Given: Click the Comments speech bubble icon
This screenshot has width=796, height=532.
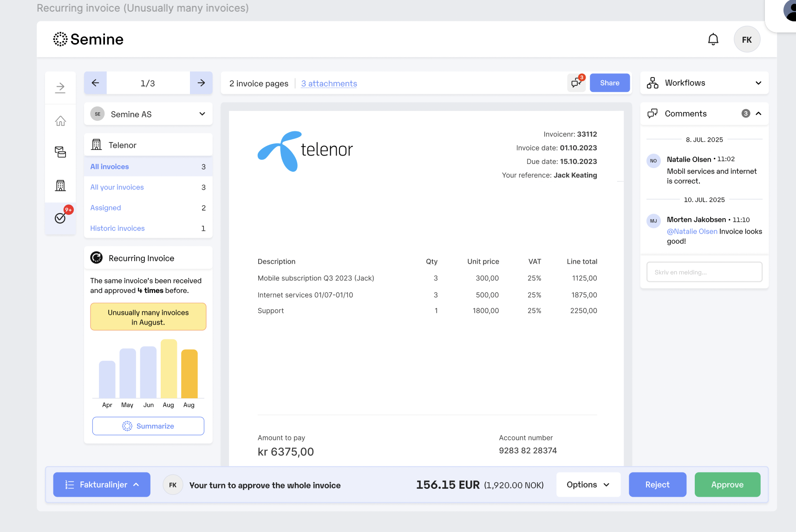Looking at the screenshot, I should point(652,114).
